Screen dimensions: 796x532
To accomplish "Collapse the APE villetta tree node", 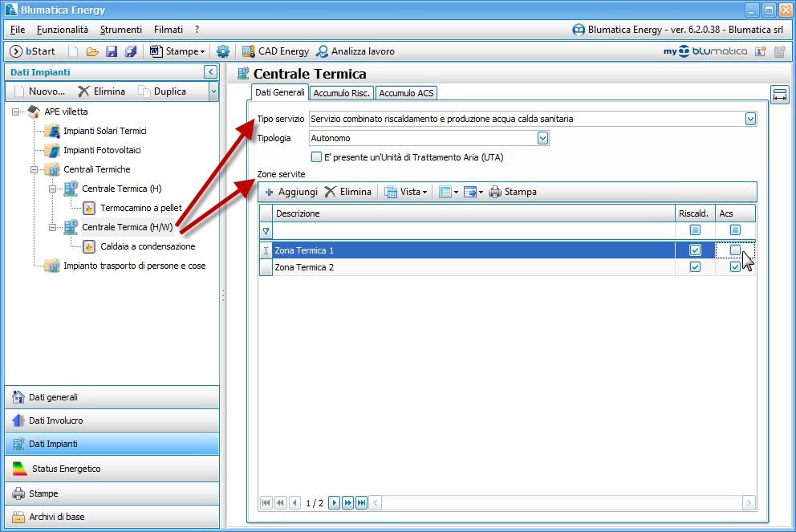I will 16,112.
